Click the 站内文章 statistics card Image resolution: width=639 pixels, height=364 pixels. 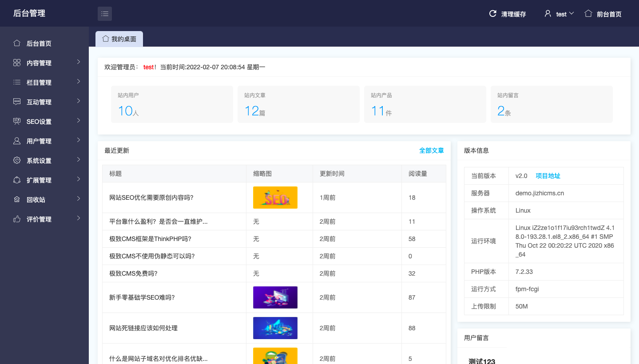click(x=298, y=104)
